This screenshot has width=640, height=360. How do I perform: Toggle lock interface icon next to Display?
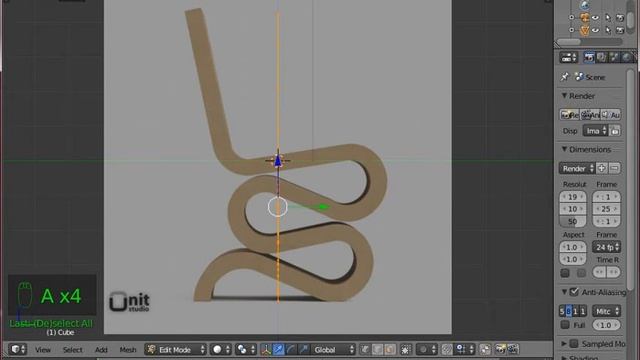click(x=615, y=131)
